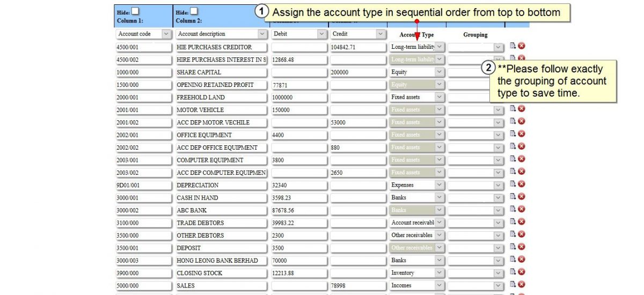The width and height of the screenshot is (644, 295).
Task: Click the document icon on CASH IN HAND row
Action: [513, 197]
